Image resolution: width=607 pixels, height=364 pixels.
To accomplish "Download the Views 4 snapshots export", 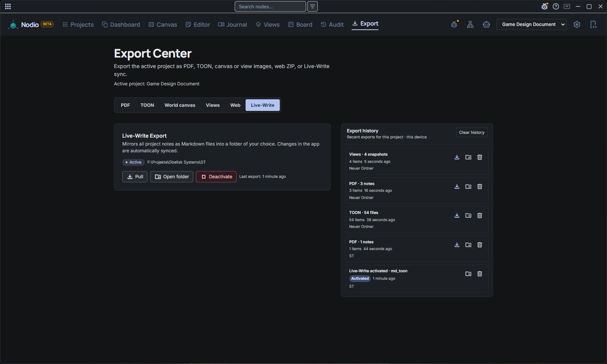I will pos(457,157).
